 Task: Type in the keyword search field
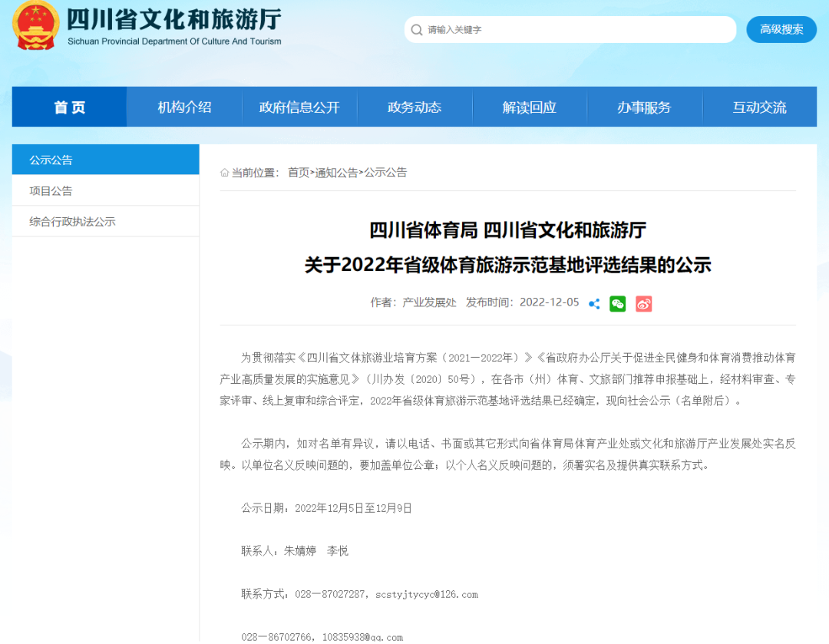tap(576, 30)
